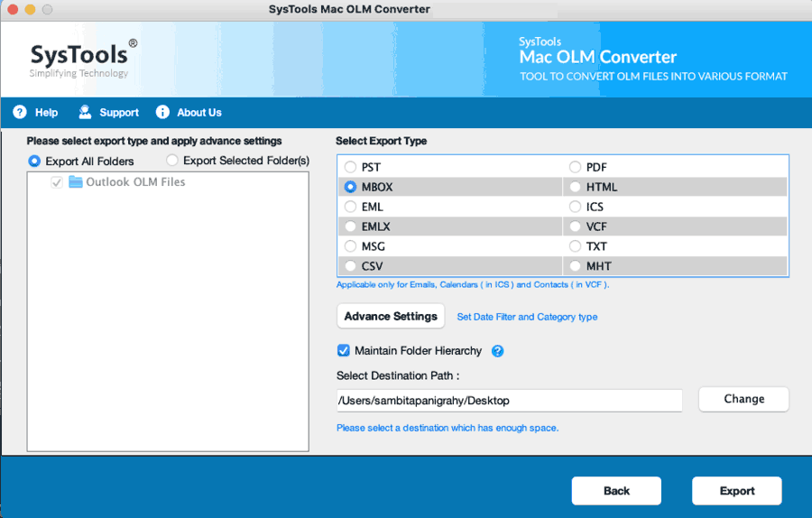
Task: Click the About Us info icon
Action: point(162,112)
